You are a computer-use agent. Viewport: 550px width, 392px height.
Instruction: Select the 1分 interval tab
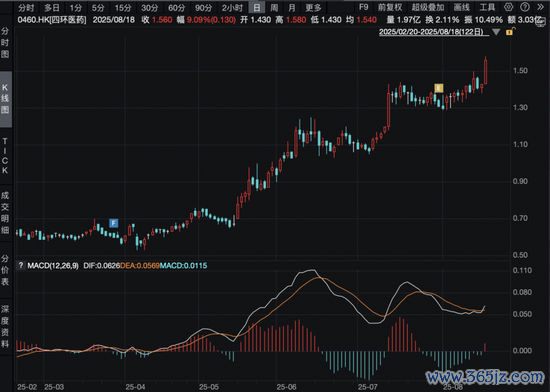pyautogui.click(x=76, y=7)
